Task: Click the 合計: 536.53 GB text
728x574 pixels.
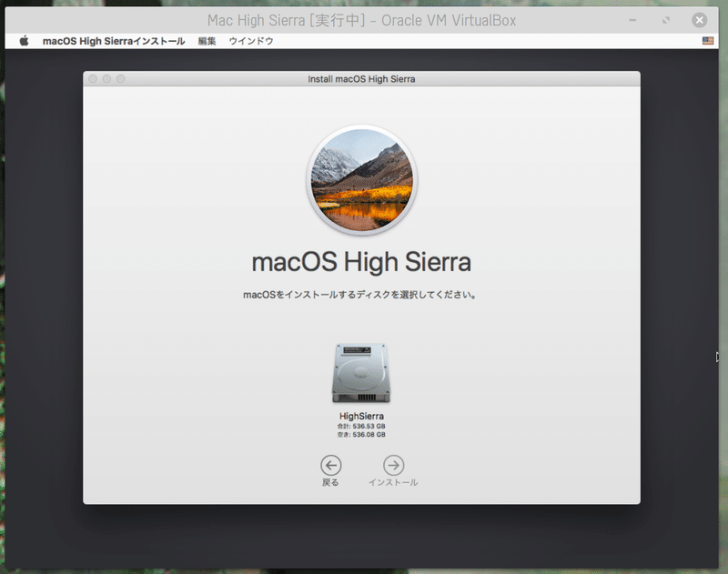Action: pos(361,426)
